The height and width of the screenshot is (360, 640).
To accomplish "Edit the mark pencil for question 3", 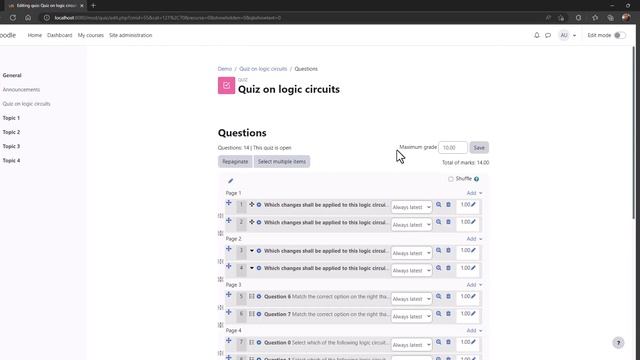I will pyautogui.click(x=473, y=250).
